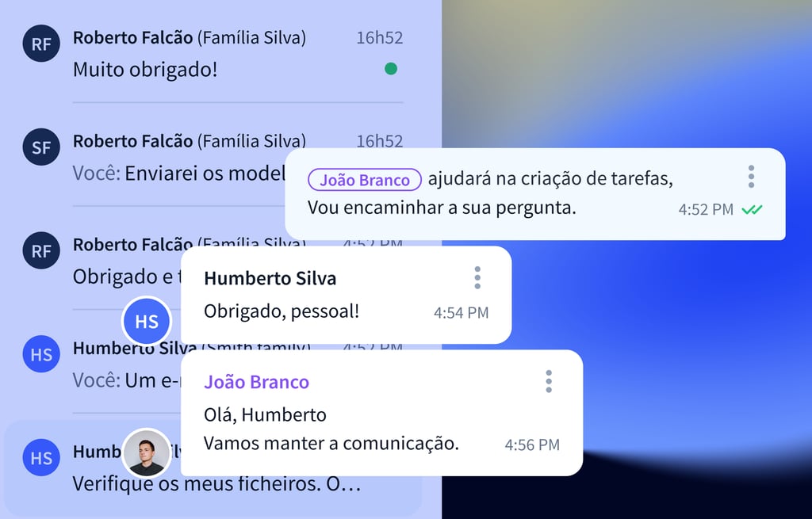Viewport: 812px width, 519px height.
Task: Click João Branco's profile photo avatar
Action: (147, 452)
